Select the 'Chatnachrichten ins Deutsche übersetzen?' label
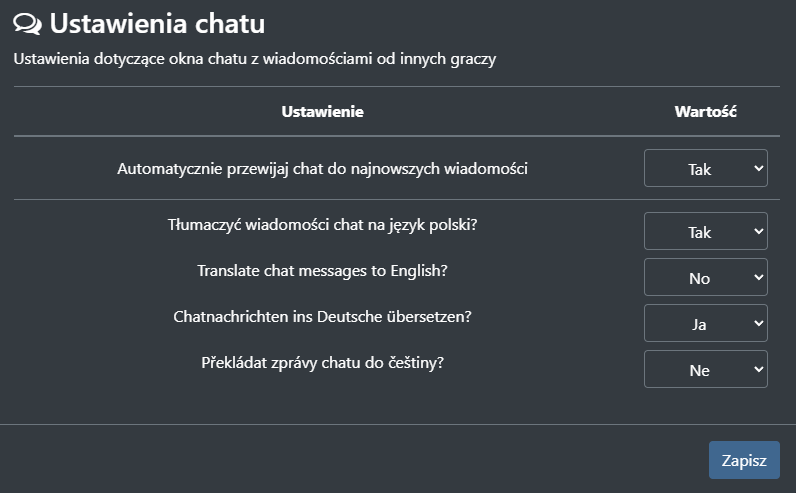The height and width of the screenshot is (493, 796). (322, 316)
